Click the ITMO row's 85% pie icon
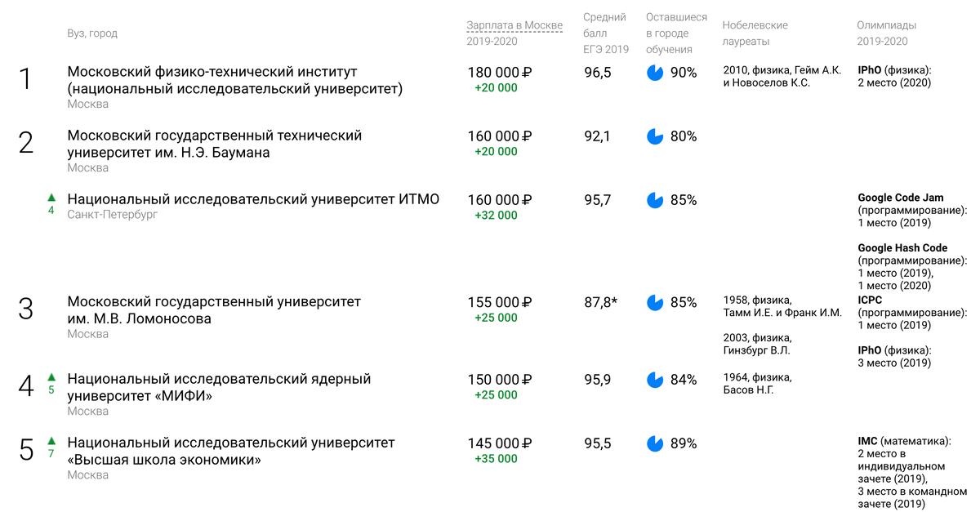This screenshot has height=512, width=980. (x=655, y=200)
